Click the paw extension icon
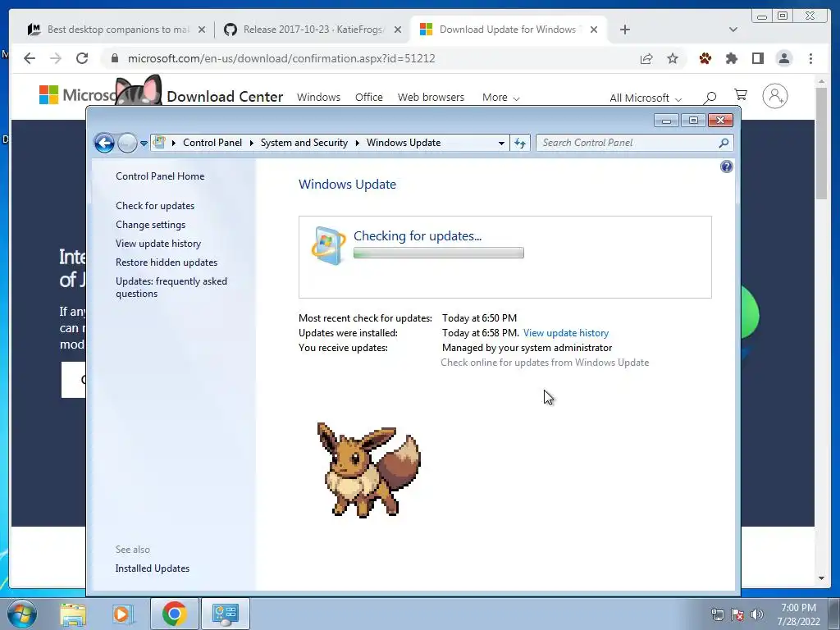This screenshot has width=840, height=630. 705,58
